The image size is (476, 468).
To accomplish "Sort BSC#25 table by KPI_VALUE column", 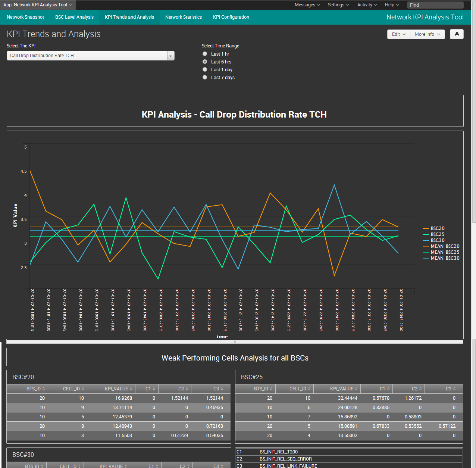I will pos(337,389).
